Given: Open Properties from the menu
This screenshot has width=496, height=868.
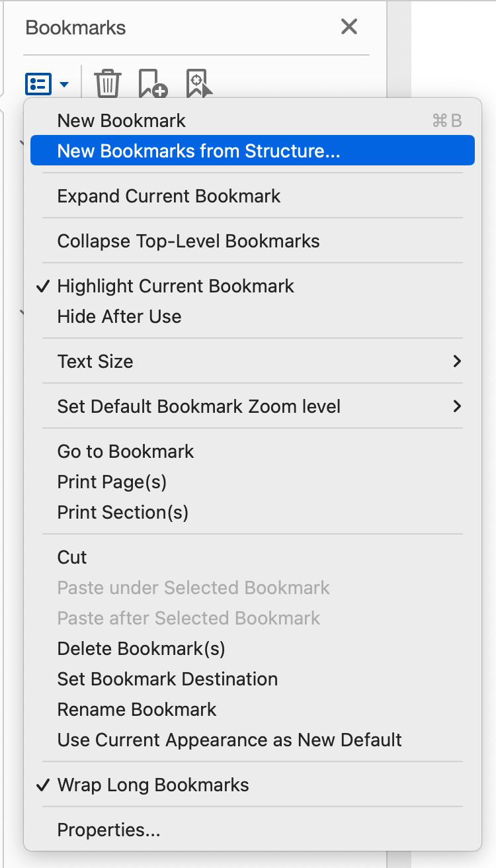Looking at the screenshot, I should pyautogui.click(x=109, y=830).
